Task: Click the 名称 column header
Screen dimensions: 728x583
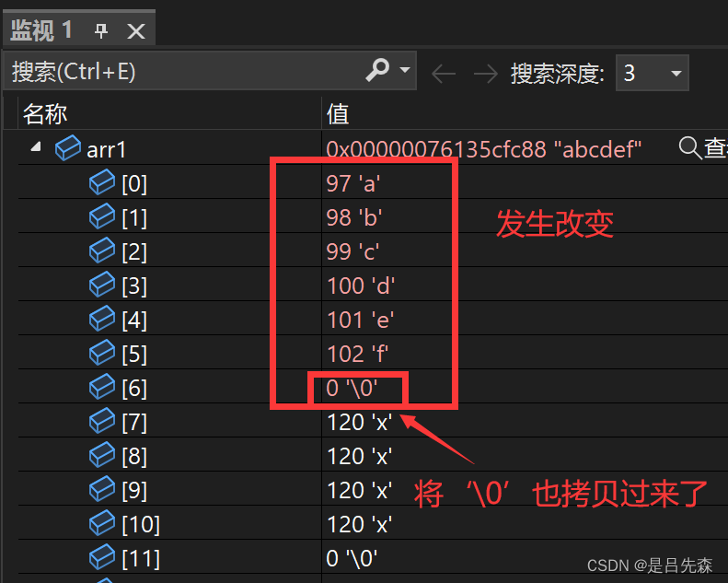Action: pyautogui.click(x=45, y=114)
